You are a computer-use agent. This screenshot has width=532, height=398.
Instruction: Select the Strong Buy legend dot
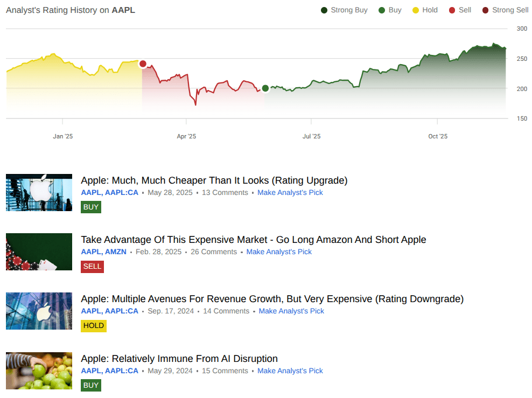[323, 10]
